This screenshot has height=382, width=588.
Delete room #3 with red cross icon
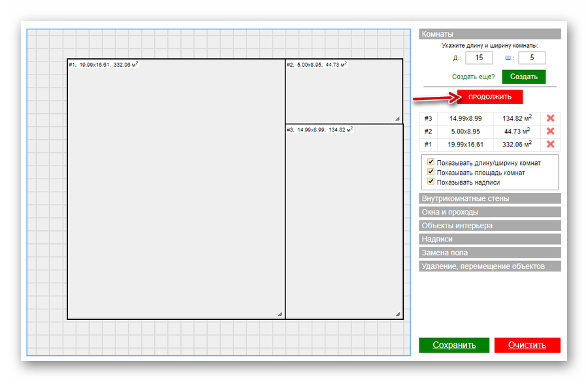coord(550,118)
